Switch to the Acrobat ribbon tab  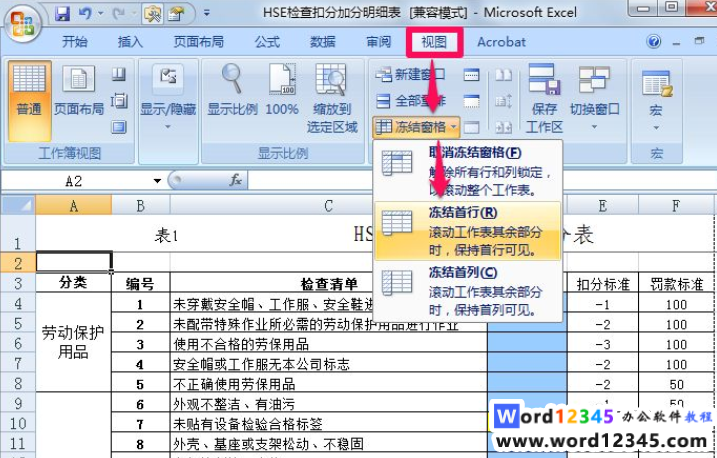click(x=501, y=42)
